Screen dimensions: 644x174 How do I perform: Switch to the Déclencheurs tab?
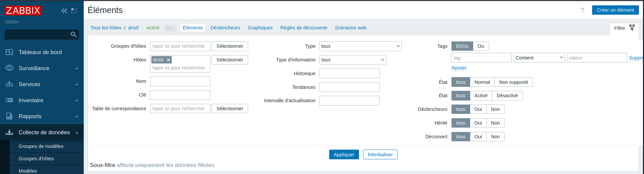pos(225,28)
